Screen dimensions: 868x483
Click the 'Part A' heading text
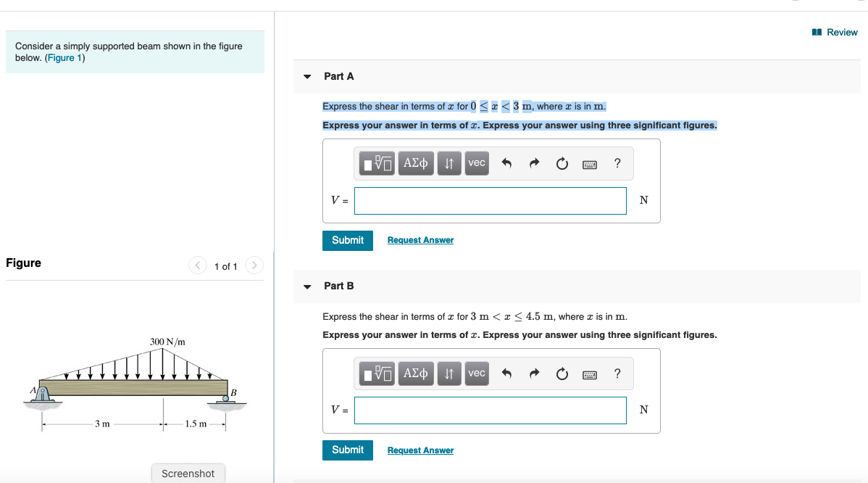(x=339, y=76)
